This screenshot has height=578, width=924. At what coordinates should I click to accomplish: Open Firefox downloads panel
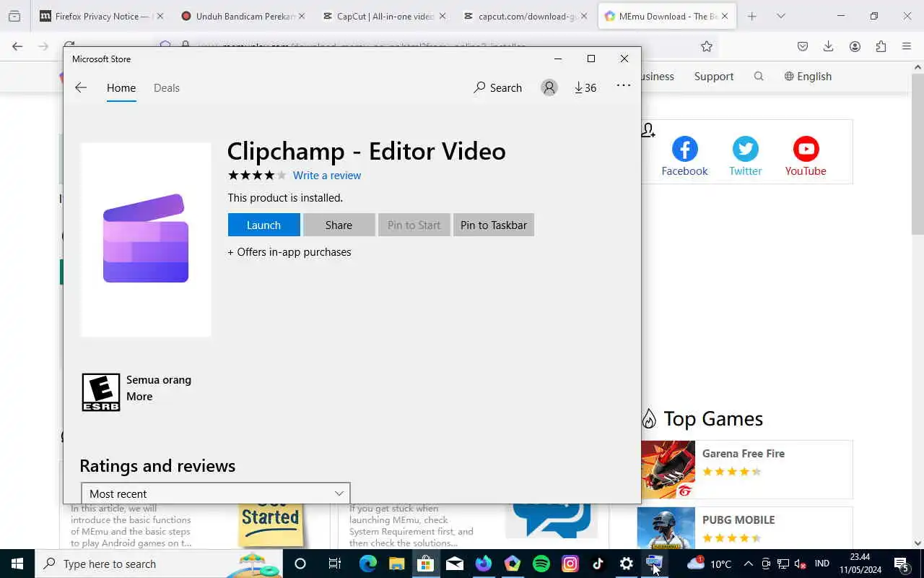(x=829, y=46)
